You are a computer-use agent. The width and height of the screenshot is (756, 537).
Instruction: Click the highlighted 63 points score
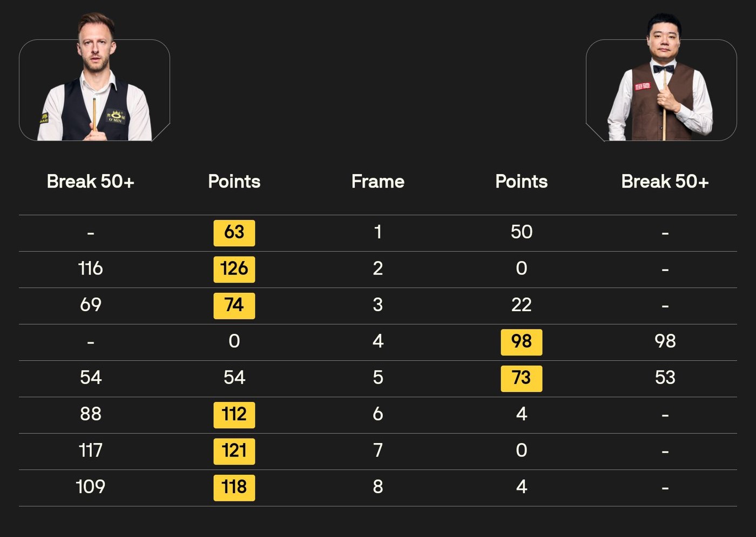coord(234,233)
